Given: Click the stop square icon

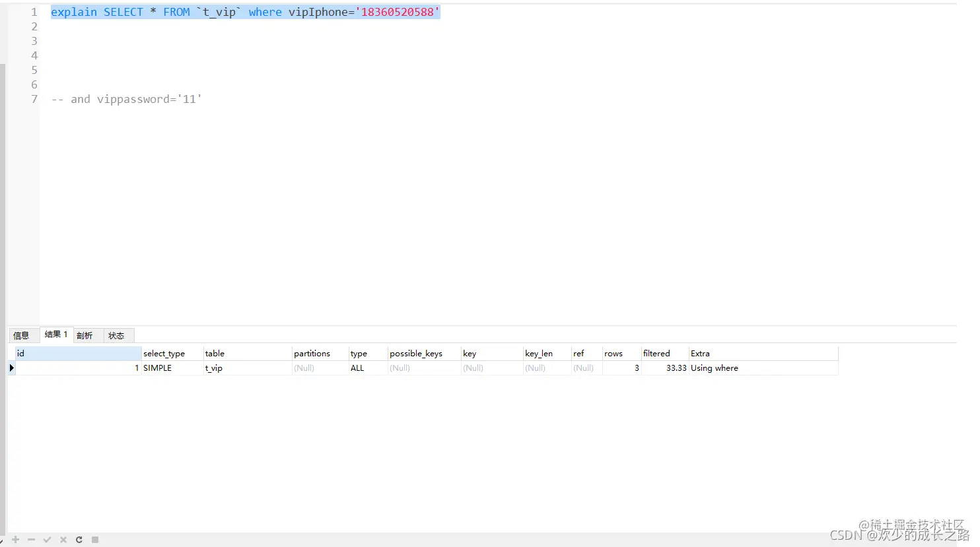Looking at the screenshot, I should [x=95, y=540].
